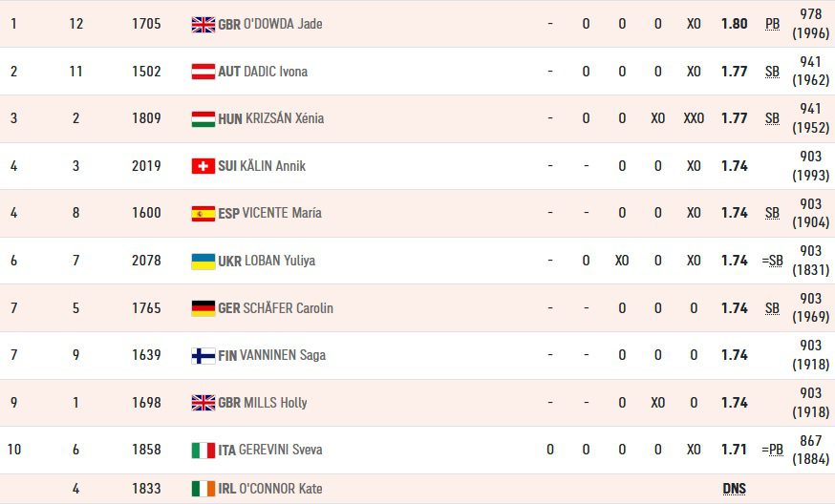Screen dimensions: 835x504
Task: Open KRIZSÁN Xénia athlete page
Action: pyautogui.click(x=285, y=118)
